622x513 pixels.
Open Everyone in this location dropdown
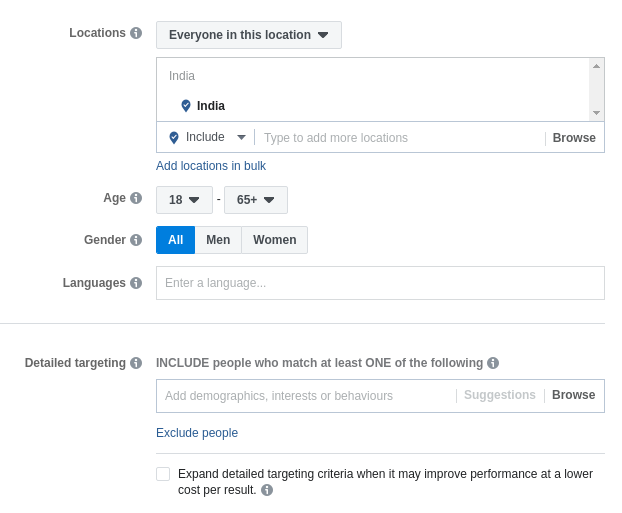(249, 35)
